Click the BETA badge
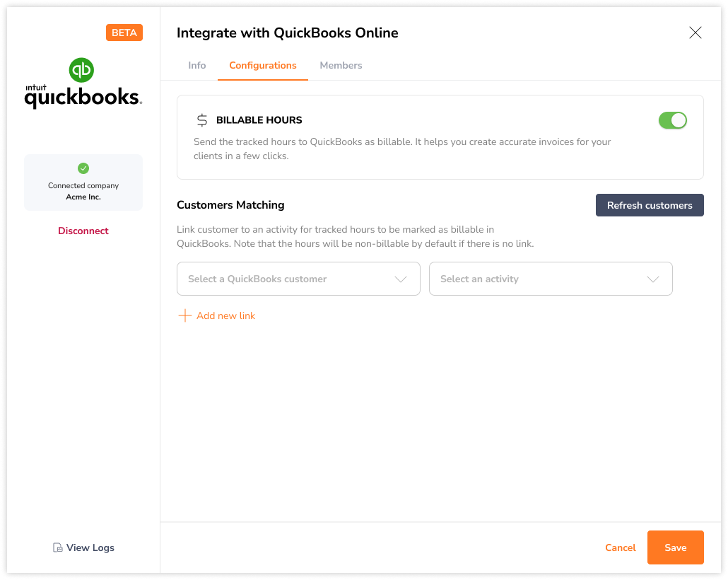Image resolution: width=728 pixels, height=580 pixels. pos(124,33)
